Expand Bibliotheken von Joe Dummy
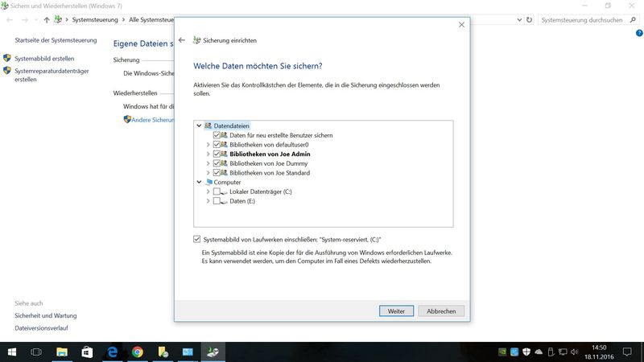Viewport: 644px width, 362px height. 208,163
